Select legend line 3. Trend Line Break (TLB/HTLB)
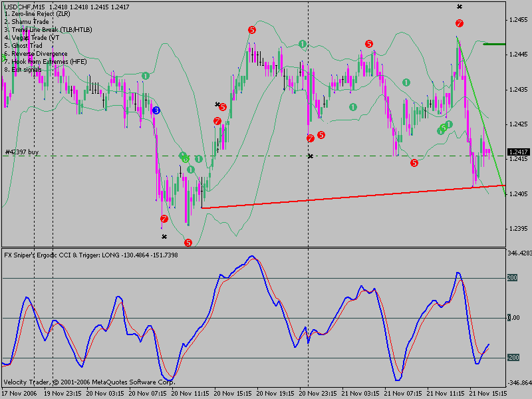The image size is (532, 399). pyautogui.click(x=48, y=30)
